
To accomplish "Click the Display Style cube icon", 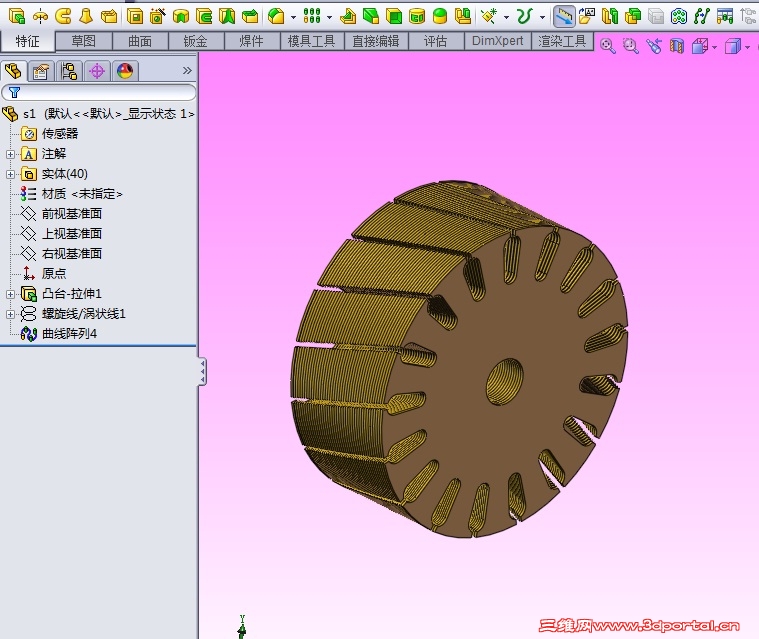I will [x=733, y=46].
